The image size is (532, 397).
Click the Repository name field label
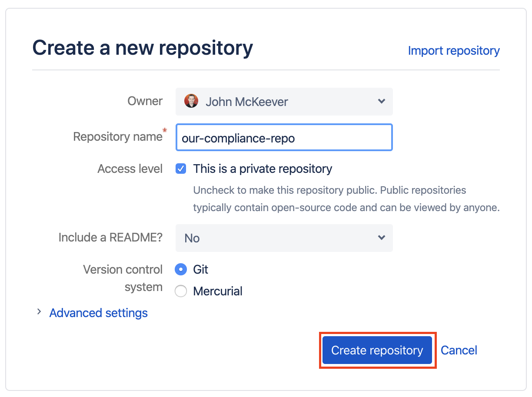[117, 136]
